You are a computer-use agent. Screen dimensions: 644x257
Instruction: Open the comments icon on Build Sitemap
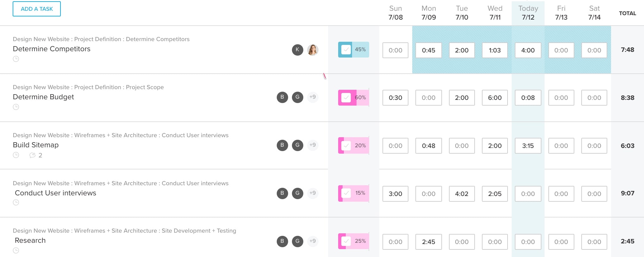pyautogui.click(x=32, y=155)
